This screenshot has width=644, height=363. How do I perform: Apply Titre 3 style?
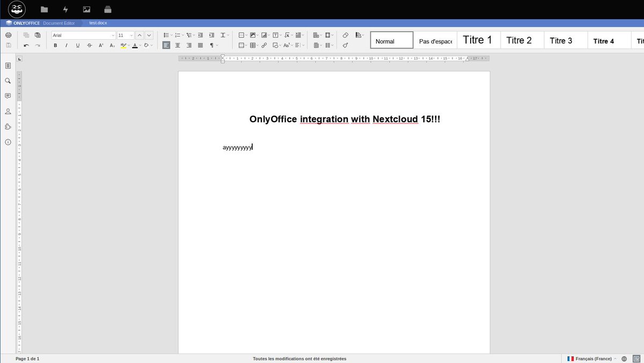(x=566, y=40)
